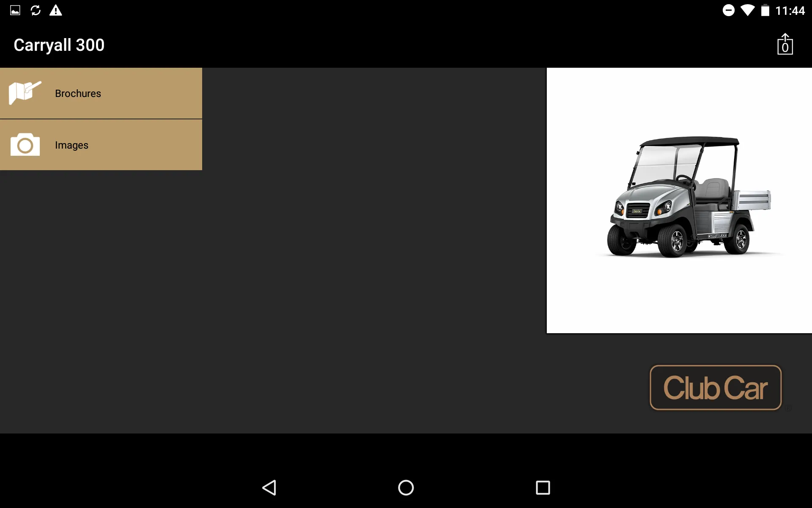
Task: Click the share/export icon top right
Action: [x=785, y=44]
